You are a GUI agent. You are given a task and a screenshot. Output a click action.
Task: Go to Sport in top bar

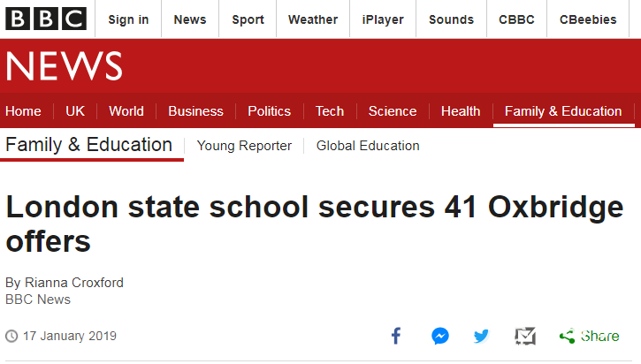click(x=248, y=19)
